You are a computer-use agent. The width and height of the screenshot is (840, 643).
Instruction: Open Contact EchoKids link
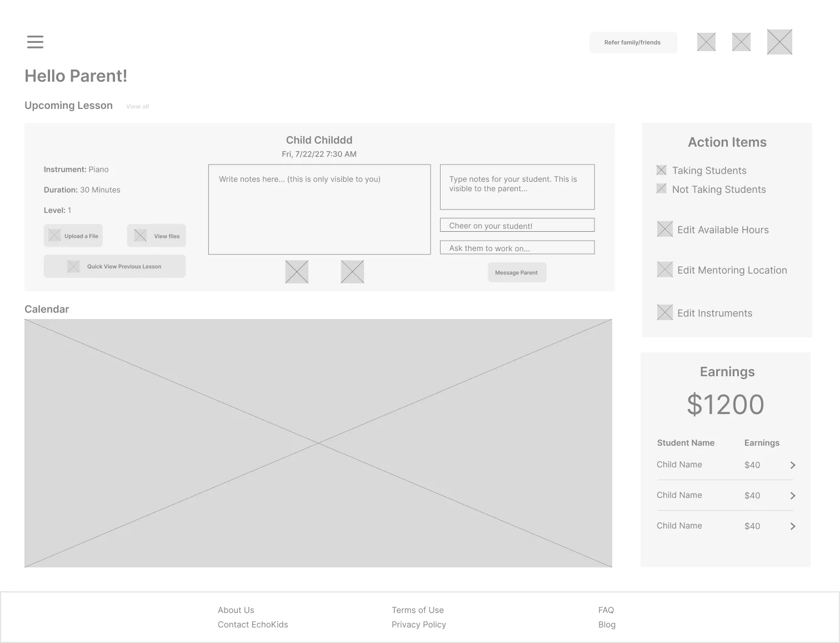(253, 625)
